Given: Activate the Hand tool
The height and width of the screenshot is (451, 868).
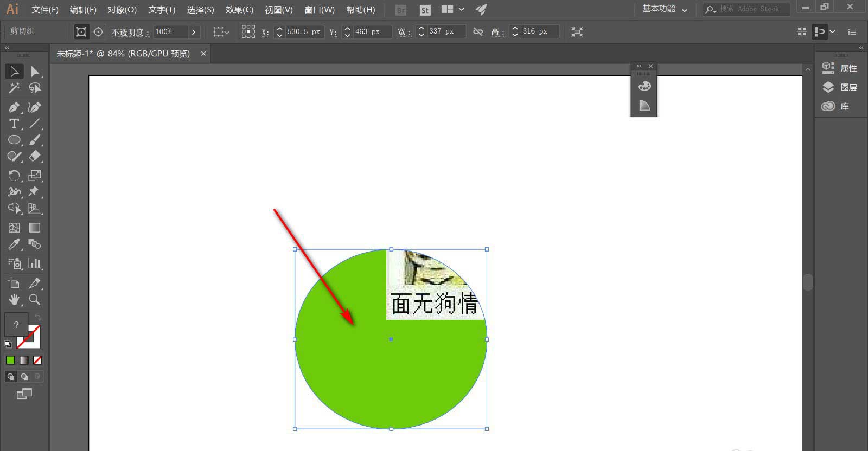Looking at the screenshot, I should click(14, 299).
